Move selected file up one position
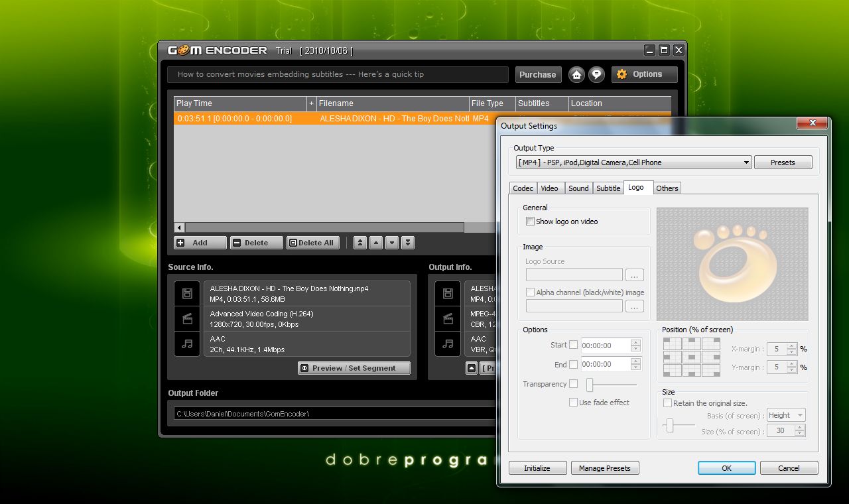The width and height of the screenshot is (849, 504). point(376,243)
